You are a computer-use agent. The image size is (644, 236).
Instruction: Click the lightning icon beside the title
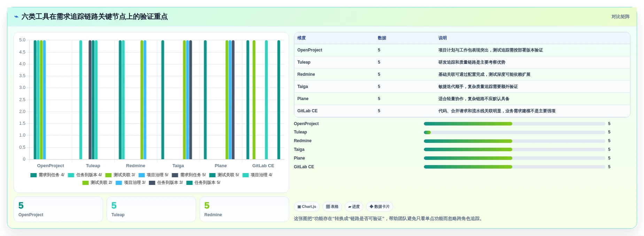point(16,17)
